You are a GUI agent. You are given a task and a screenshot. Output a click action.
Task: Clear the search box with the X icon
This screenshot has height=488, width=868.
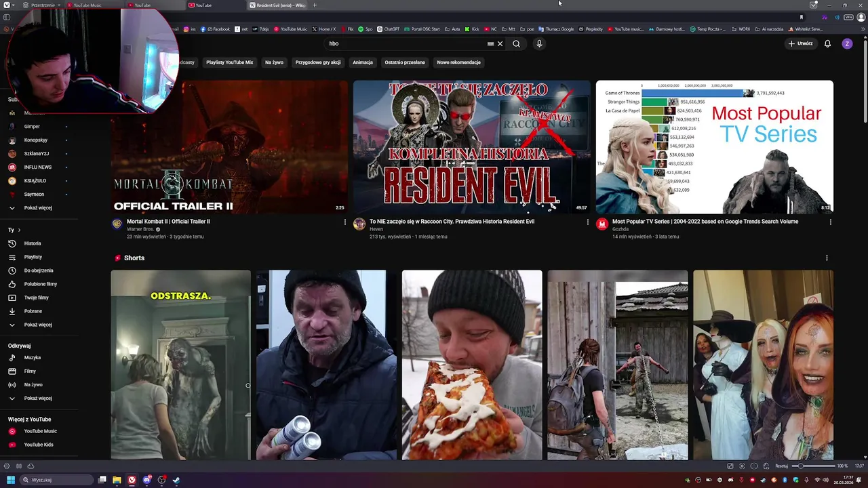(500, 43)
